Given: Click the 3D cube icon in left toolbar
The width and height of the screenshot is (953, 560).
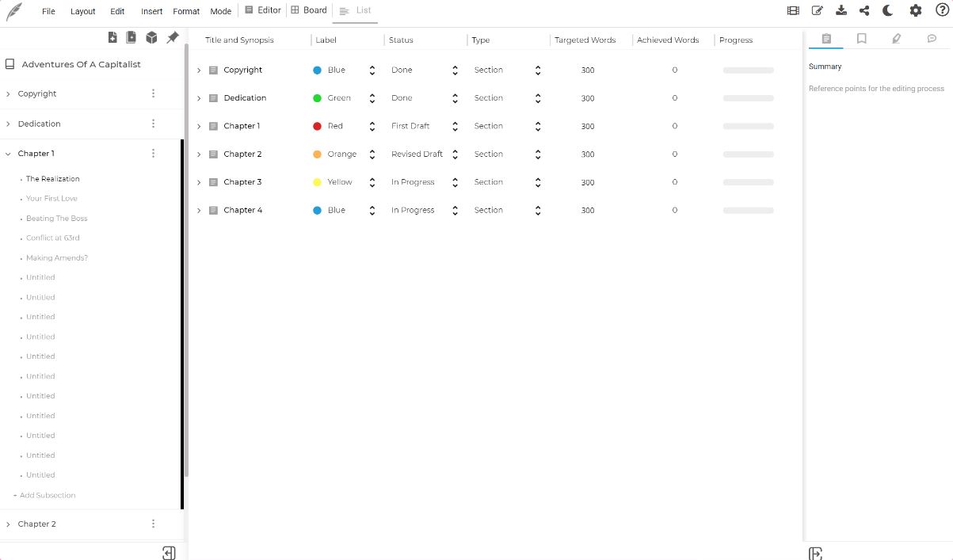Looking at the screenshot, I should point(151,37).
